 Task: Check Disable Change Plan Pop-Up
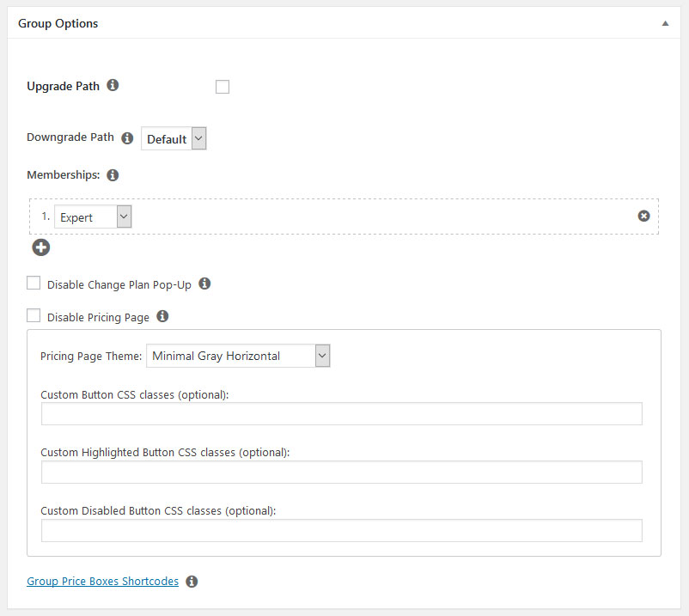point(34,284)
